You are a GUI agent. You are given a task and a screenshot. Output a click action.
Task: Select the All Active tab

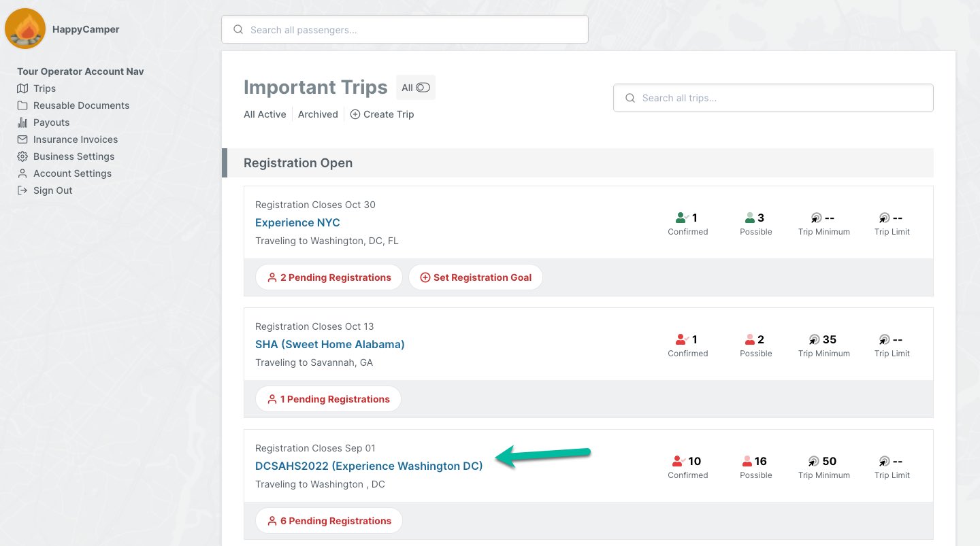pyautogui.click(x=265, y=114)
